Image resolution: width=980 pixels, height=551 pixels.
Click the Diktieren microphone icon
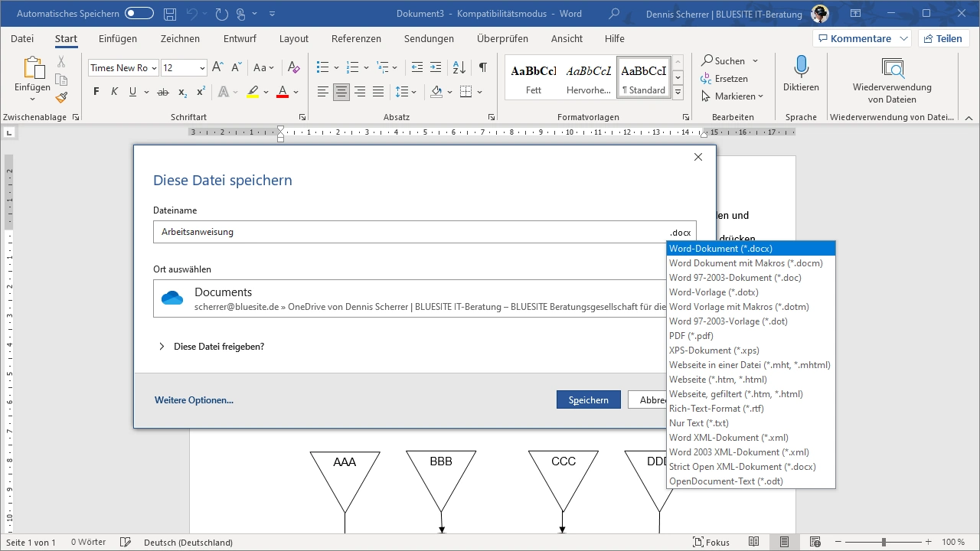801,67
